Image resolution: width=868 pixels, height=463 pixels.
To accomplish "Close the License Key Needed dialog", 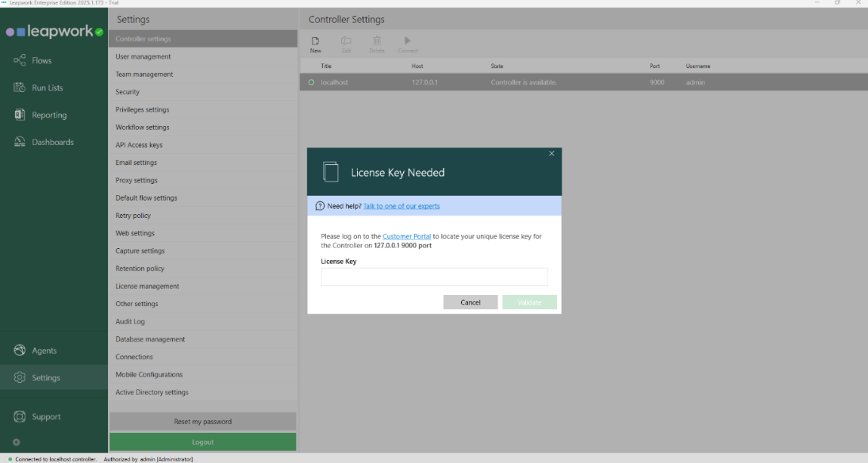I will (x=551, y=154).
